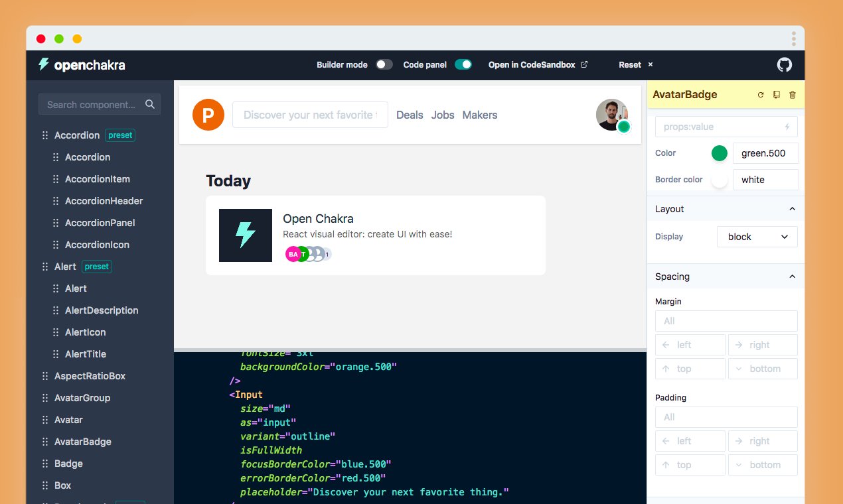
Task: Click the Margin bottom input
Action: point(763,369)
